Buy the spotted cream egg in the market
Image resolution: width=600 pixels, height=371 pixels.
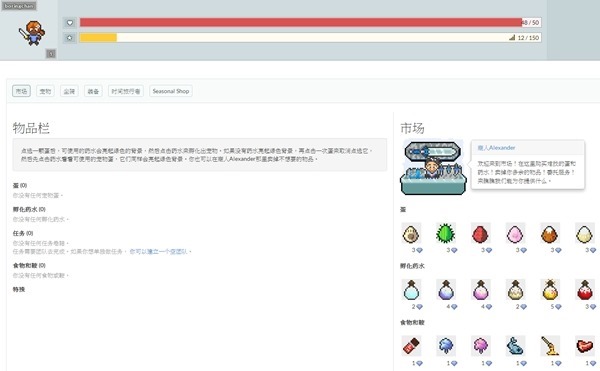pyautogui.click(x=411, y=233)
